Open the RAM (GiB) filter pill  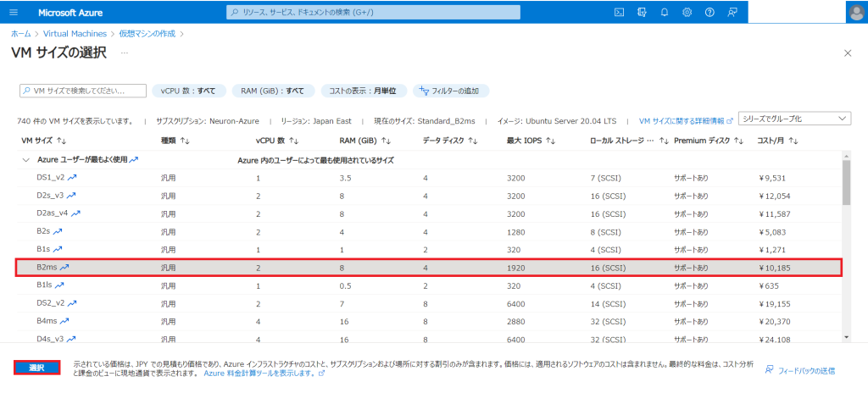pos(274,91)
